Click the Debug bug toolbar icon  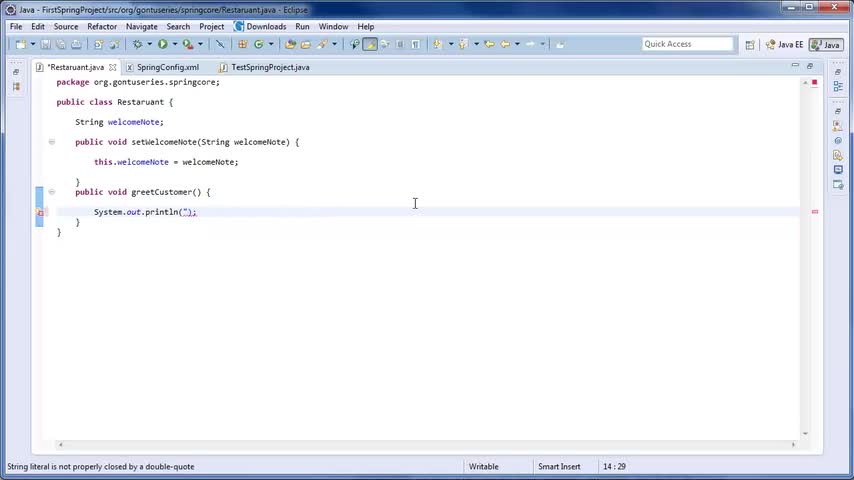coord(138,44)
